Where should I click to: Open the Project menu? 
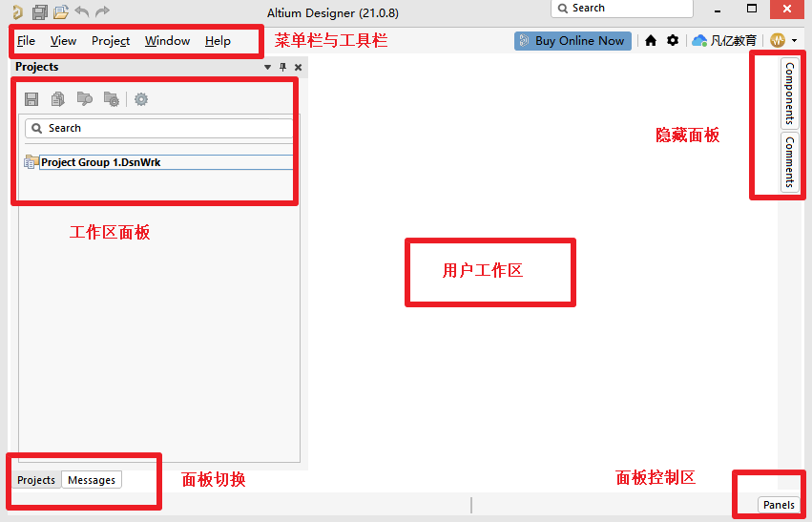(111, 41)
